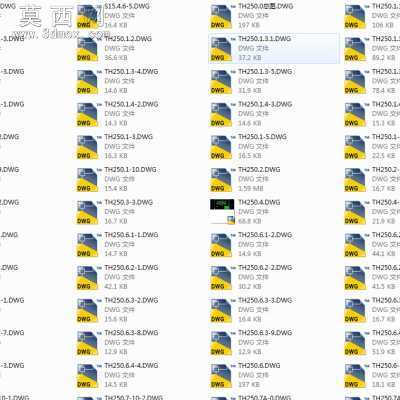The image size is (400, 400).
Task: Select the DWG icon of TH250.0总图.DWG
Action: [x=221, y=17]
